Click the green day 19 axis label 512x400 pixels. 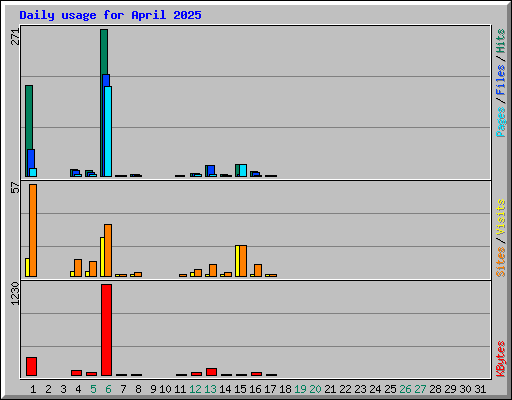point(300,389)
